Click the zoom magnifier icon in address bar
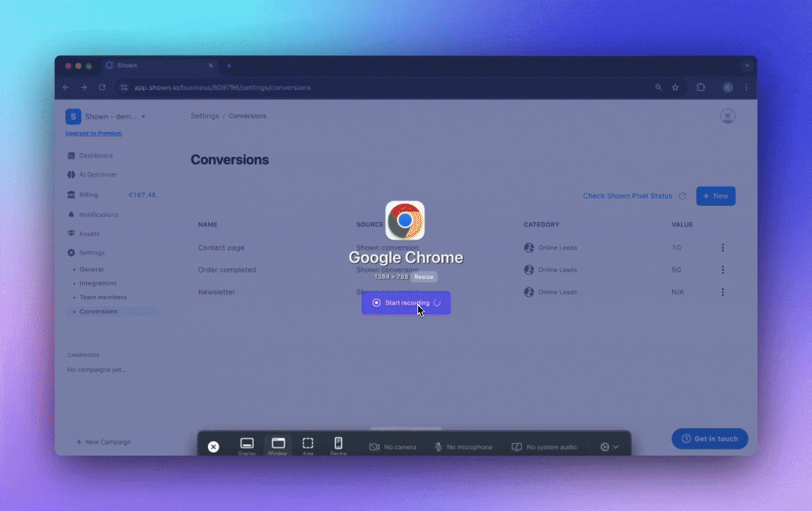Viewport: 812px width, 511px height. 658,87
